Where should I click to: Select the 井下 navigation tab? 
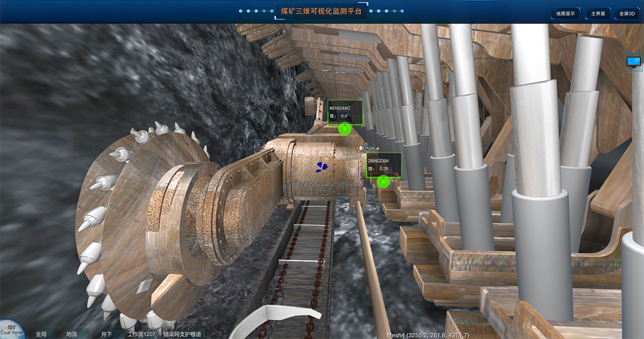pos(106,334)
